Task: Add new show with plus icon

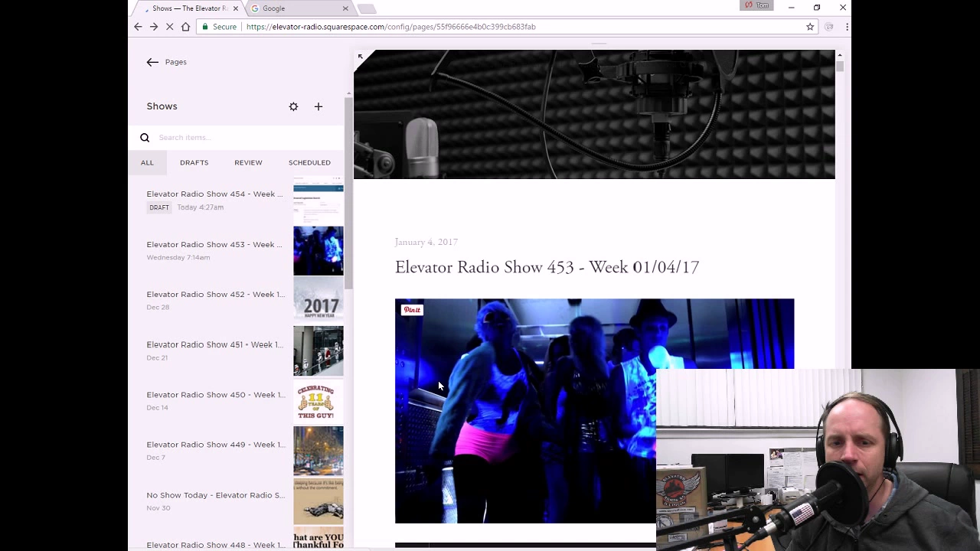Action: point(318,106)
